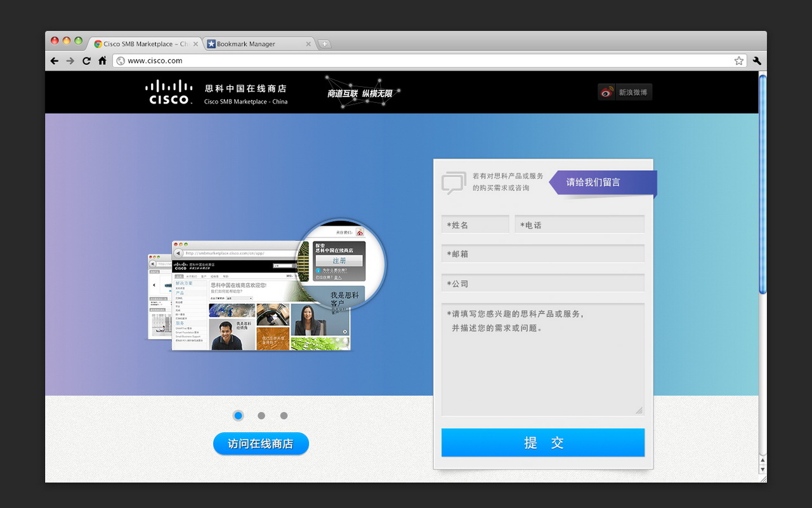Click the store website preview image
The height and width of the screenshot is (508, 812).
tap(260, 295)
